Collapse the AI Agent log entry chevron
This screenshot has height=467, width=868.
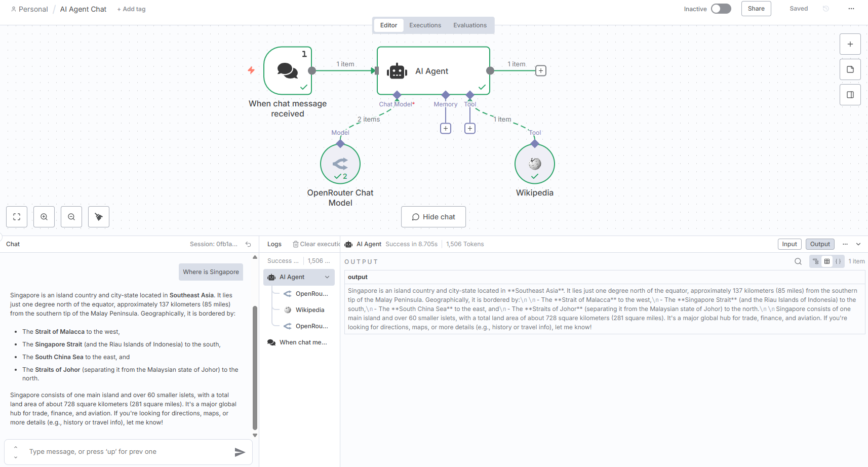tap(327, 277)
